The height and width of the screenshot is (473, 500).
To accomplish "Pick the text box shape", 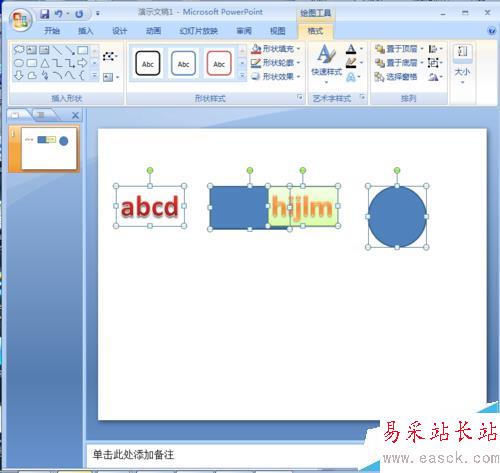I will [32, 50].
